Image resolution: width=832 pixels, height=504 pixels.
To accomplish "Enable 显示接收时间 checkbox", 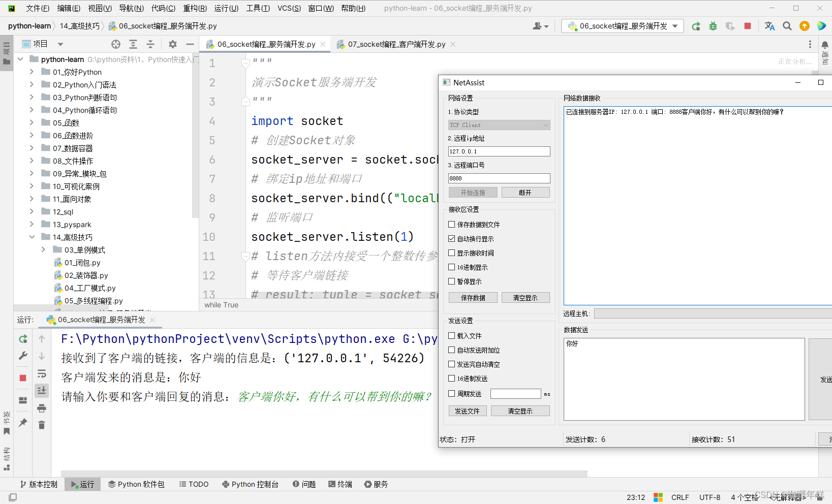I will (x=451, y=253).
